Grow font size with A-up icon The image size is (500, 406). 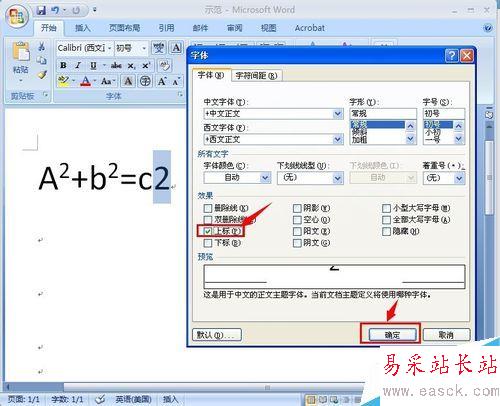pyautogui.click(x=162, y=81)
